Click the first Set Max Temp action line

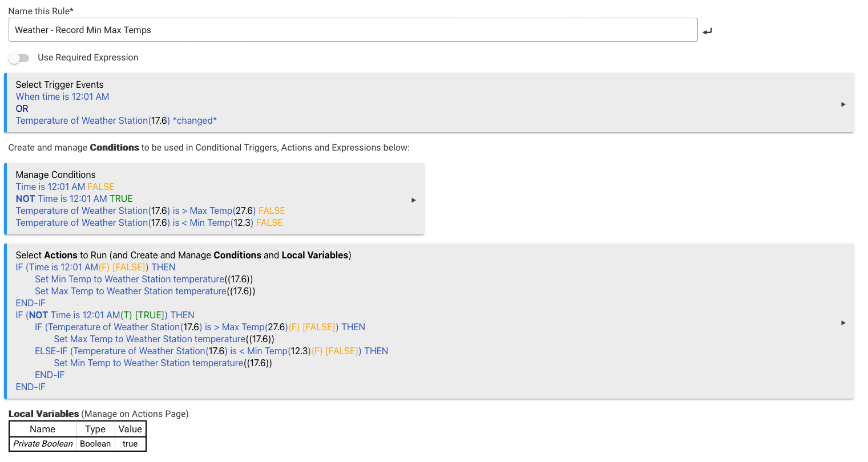point(144,291)
